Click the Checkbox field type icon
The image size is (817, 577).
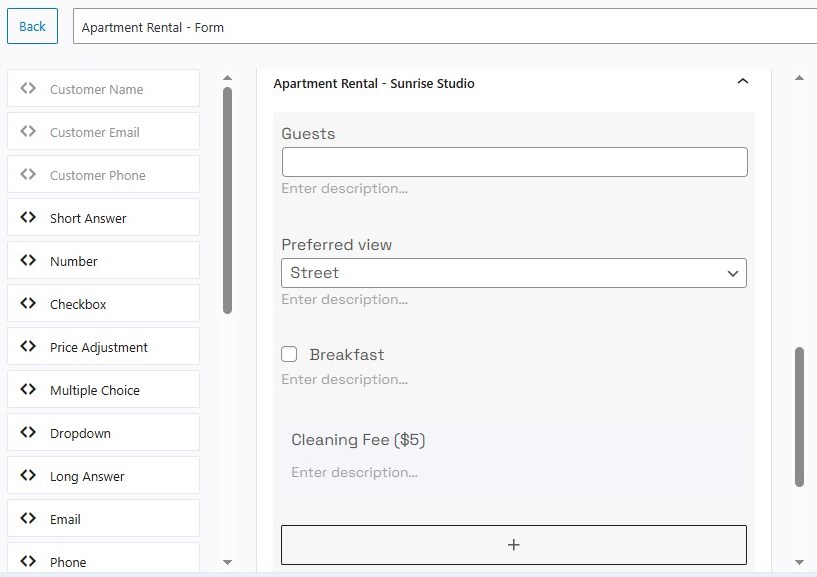(x=28, y=303)
